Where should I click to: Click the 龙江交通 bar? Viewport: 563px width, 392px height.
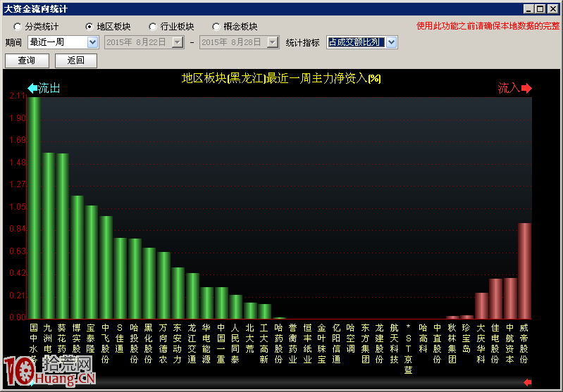[x=192, y=296]
